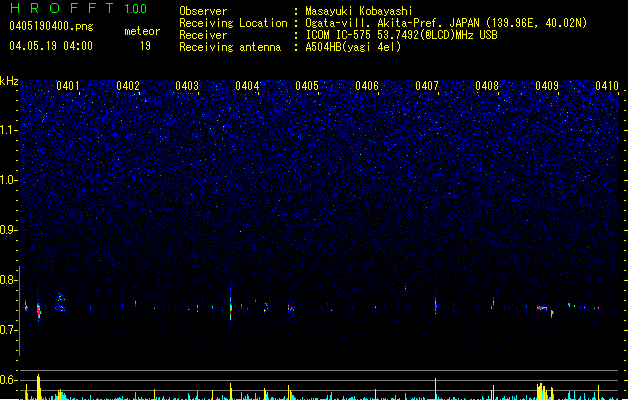The image size is (629, 400).
Task: Click the 0402 time marker
Action: coord(128,86)
